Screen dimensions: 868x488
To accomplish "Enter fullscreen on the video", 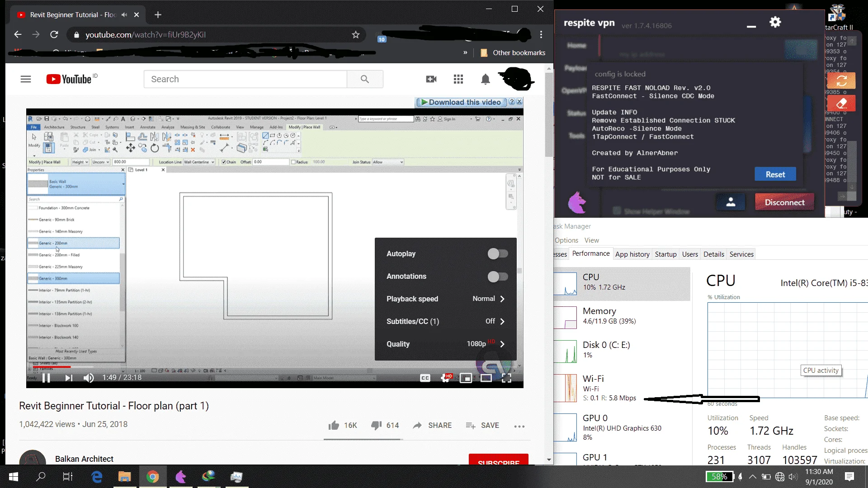I will [506, 378].
